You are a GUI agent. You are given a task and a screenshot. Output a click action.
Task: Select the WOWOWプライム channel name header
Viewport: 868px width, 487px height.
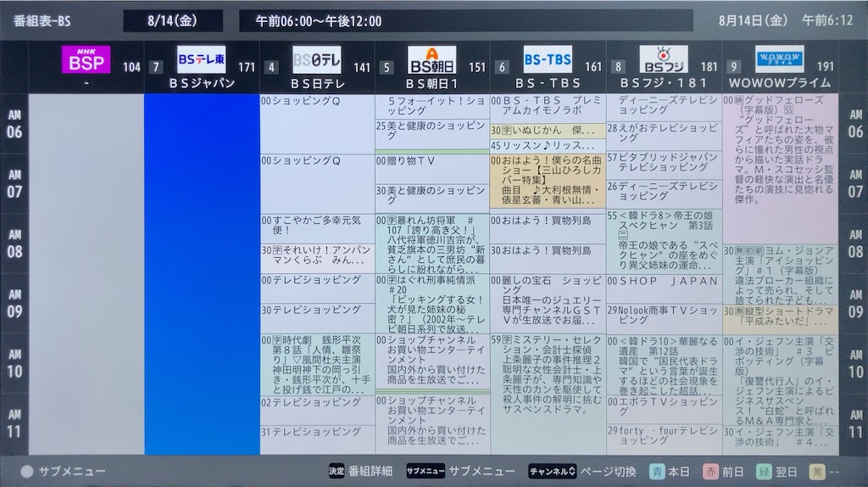tap(780, 83)
